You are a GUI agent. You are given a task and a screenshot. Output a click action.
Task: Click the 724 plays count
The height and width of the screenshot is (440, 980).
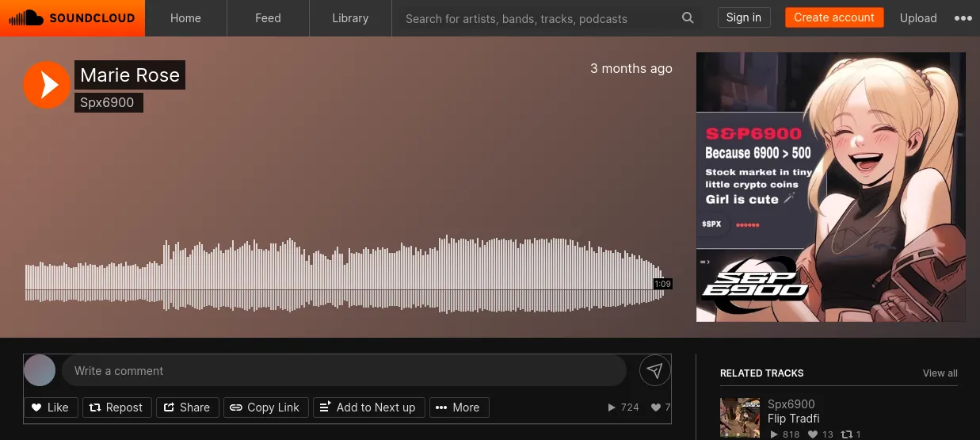click(x=623, y=407)
